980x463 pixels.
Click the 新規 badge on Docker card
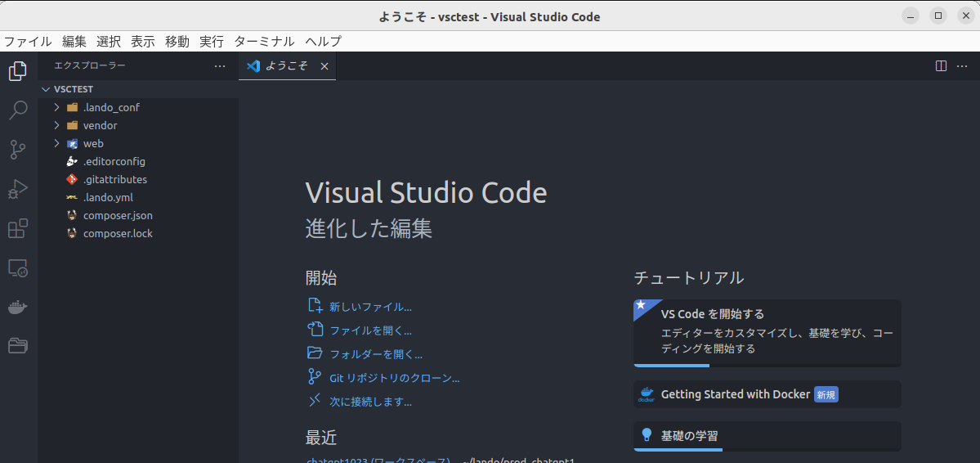point(826,395)
